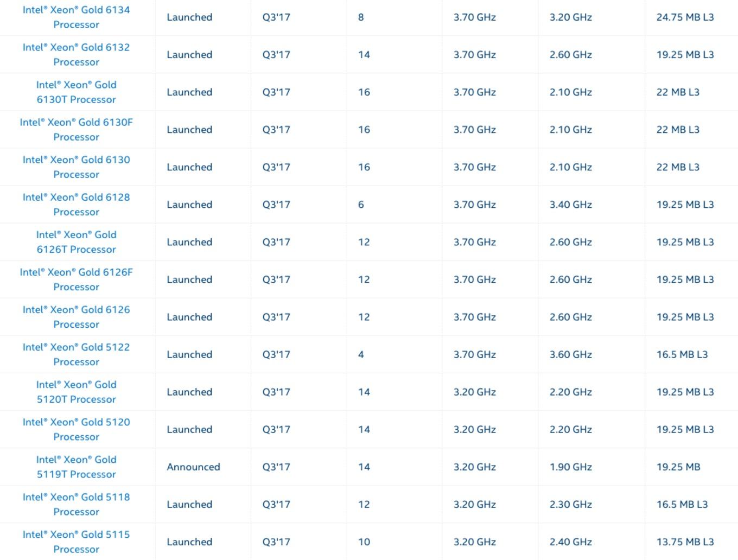The width and height of the screenshot is (738, 560).
Task: Click the 3.60 GHz base frequency cell
Action: coord(570,354)
